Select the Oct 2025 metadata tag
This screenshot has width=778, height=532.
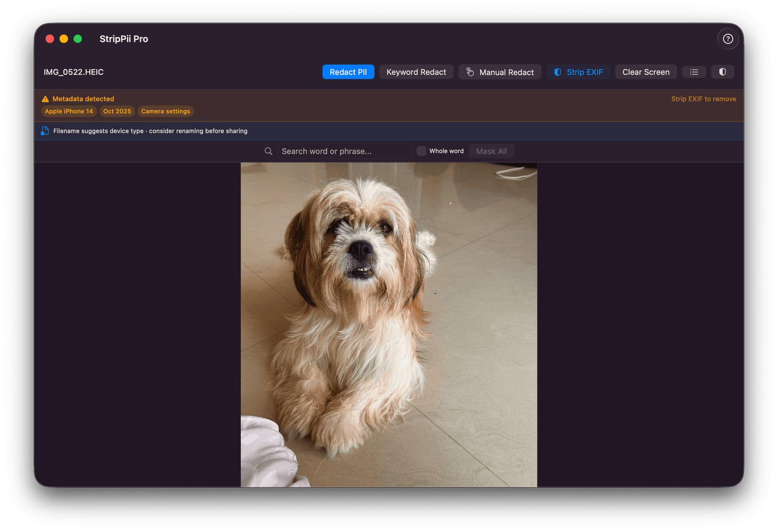click(117, 111)
